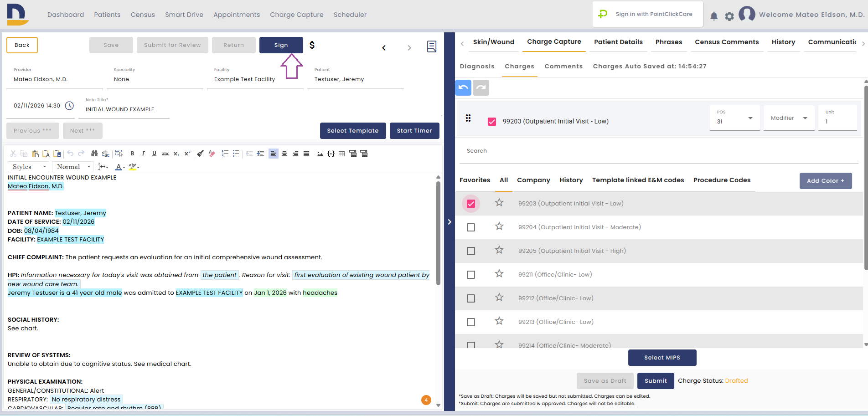Insert a numbered list
Screen dimensions: 868x416
click(225, 154)
